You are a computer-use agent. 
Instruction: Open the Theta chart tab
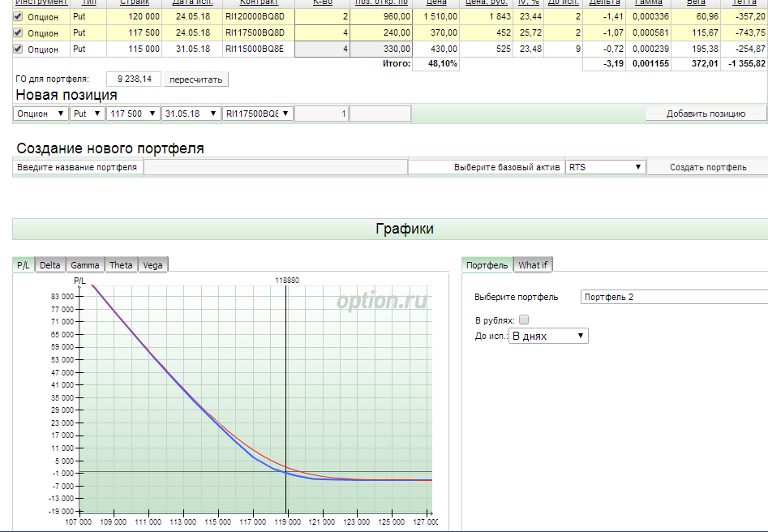point(121,265)
